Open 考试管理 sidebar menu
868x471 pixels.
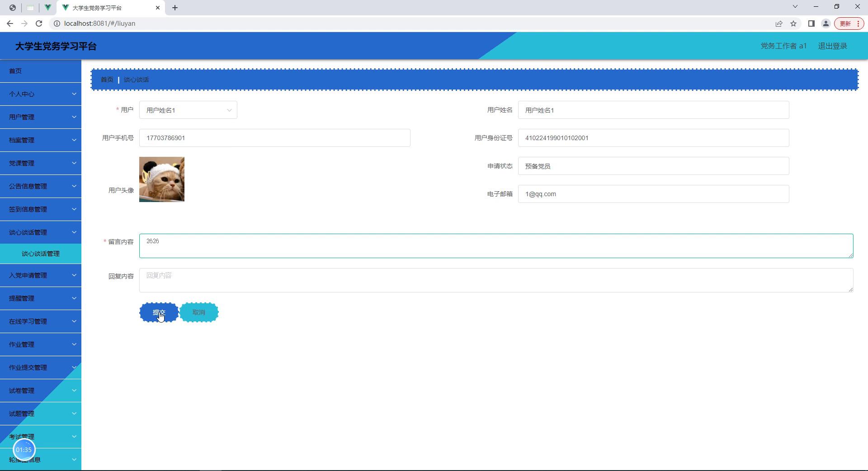[41, 437]
